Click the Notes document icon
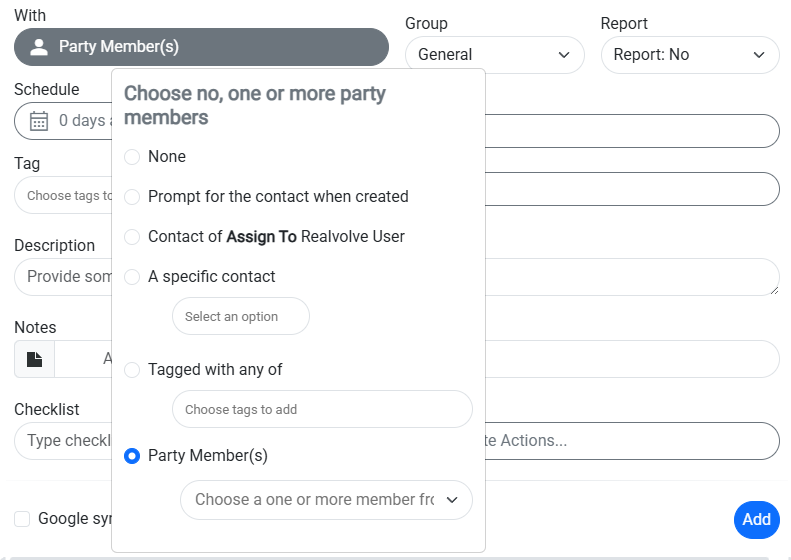Screen dimensions: 791x560 35,359
